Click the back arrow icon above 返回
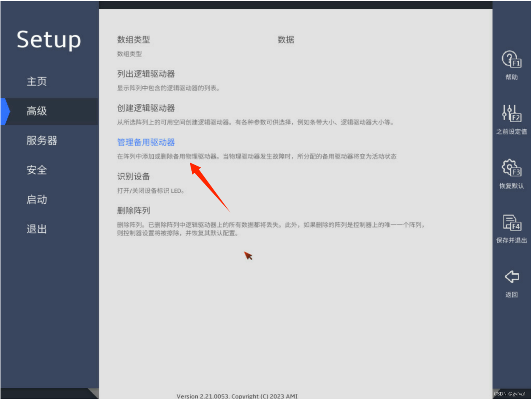Viewport: 532px width, 401px height. (x=511, y=277)
